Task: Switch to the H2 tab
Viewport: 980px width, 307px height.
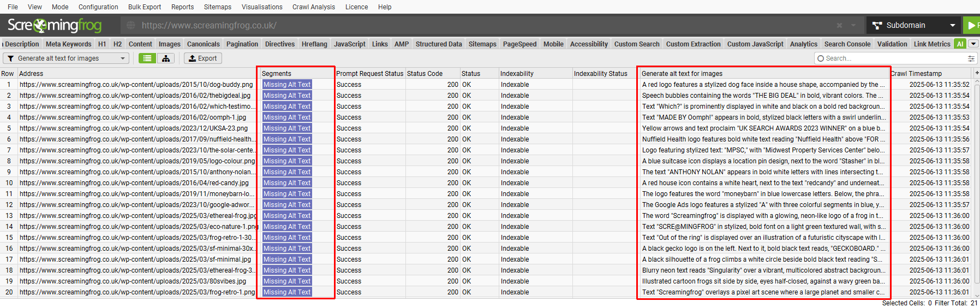Action: tap(117, 44)
